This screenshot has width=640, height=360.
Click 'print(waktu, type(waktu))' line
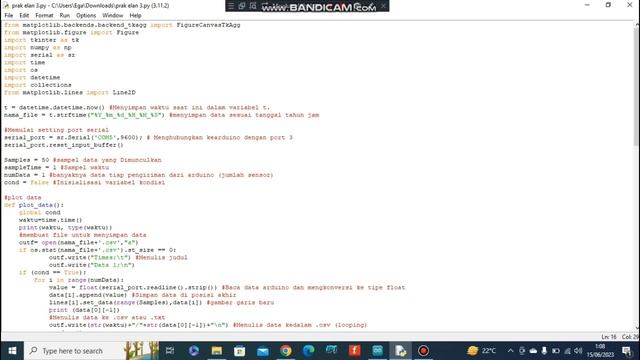pyautogui.click(x=65, y=227)
